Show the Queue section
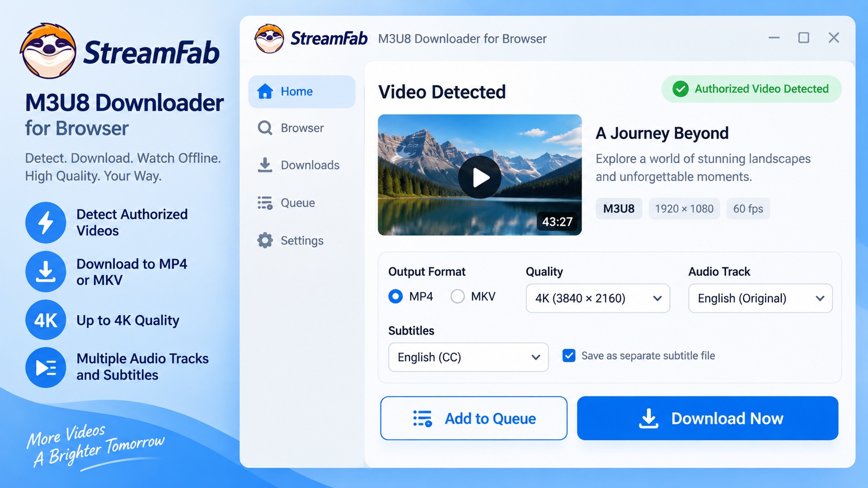The image size is (868, 488). [x=302, y=203]
